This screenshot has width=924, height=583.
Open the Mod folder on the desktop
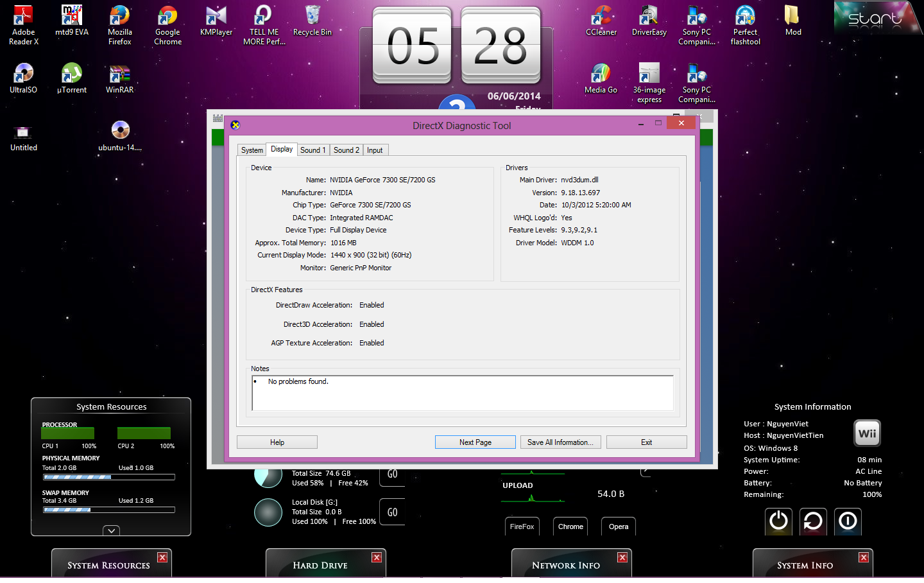pyautogui.click(x=794, y=21)
